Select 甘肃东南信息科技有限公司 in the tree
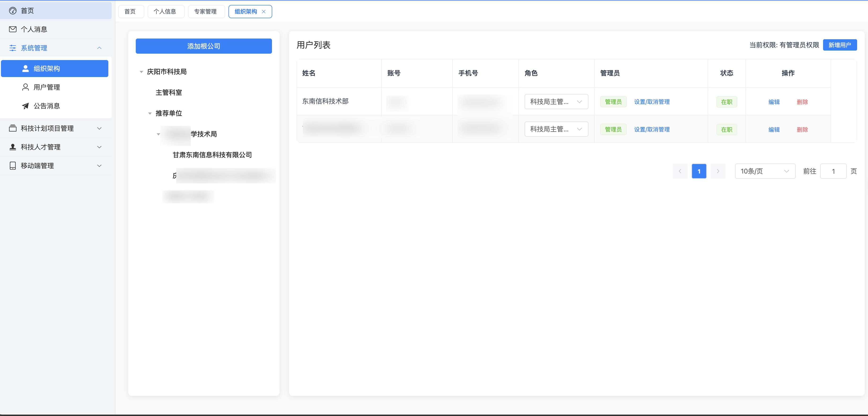The width and height of the screenshot is (868, 416). click(212, 155)
